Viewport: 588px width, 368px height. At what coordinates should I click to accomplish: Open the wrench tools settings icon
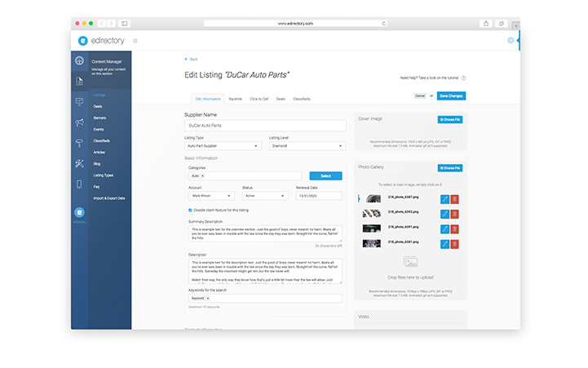click(x=79, y=163)
